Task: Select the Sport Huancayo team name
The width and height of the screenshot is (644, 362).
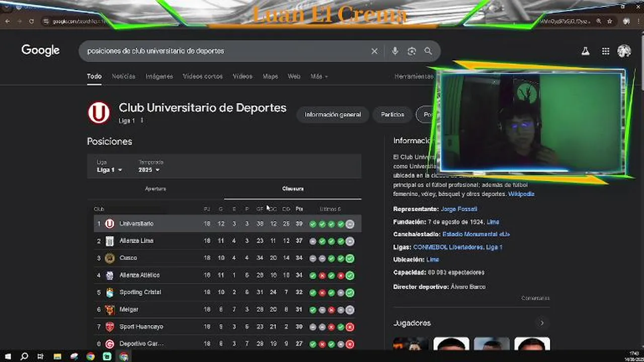Action: [141, 327]
